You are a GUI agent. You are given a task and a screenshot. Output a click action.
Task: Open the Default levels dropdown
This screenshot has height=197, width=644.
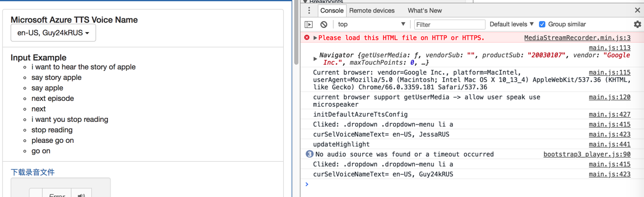511,24
